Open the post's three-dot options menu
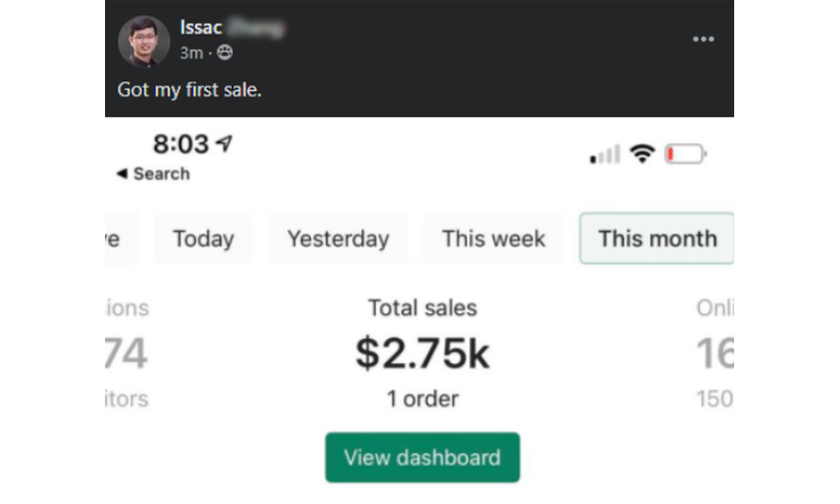840x504 pixels. pos(703,39)
